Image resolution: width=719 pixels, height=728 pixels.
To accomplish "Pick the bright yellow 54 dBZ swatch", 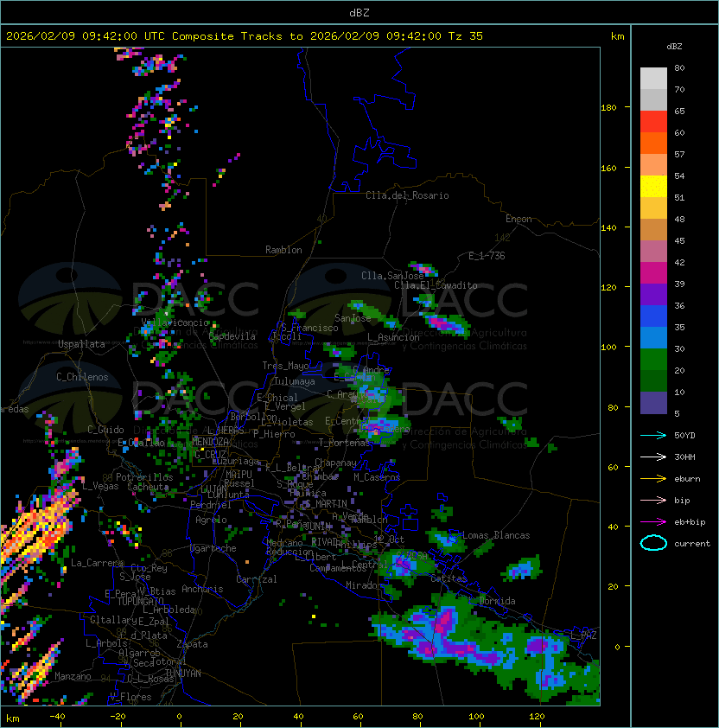I will pyautogui.click(x=653, y=186).
